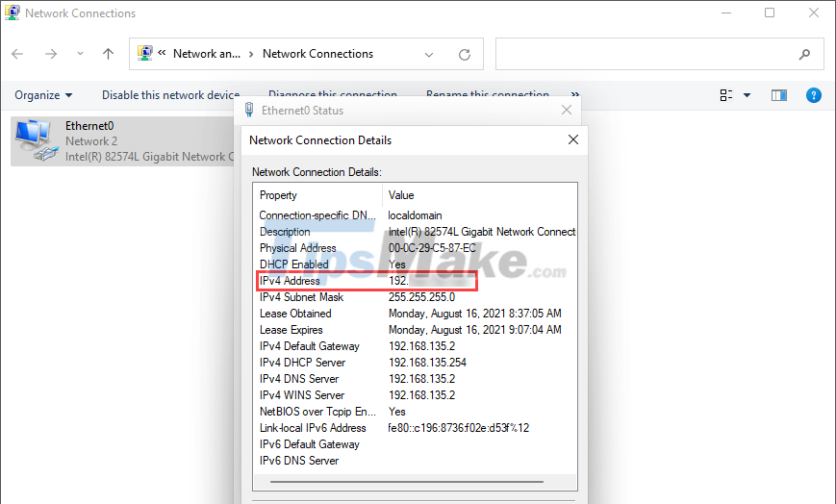Image resolution: width=836 pixels, height=504 pixels.
Task: Select the Lease Expires row
Action: pos(415,330)
